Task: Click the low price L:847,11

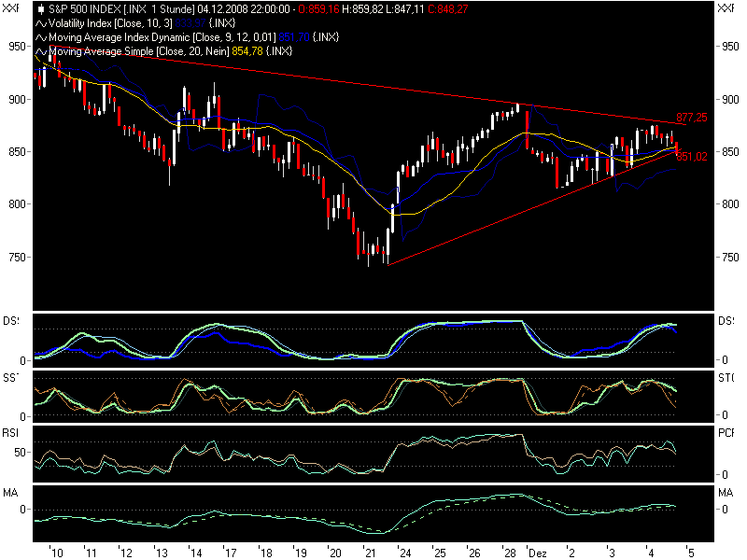Action: pos(405,9)
